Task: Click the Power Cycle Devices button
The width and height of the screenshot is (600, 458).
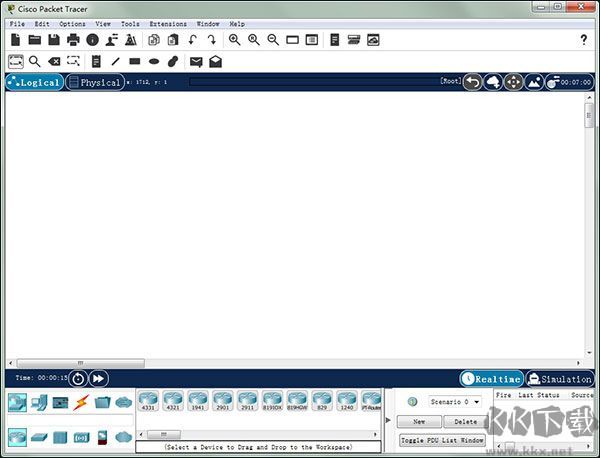Action: (78, 379)
